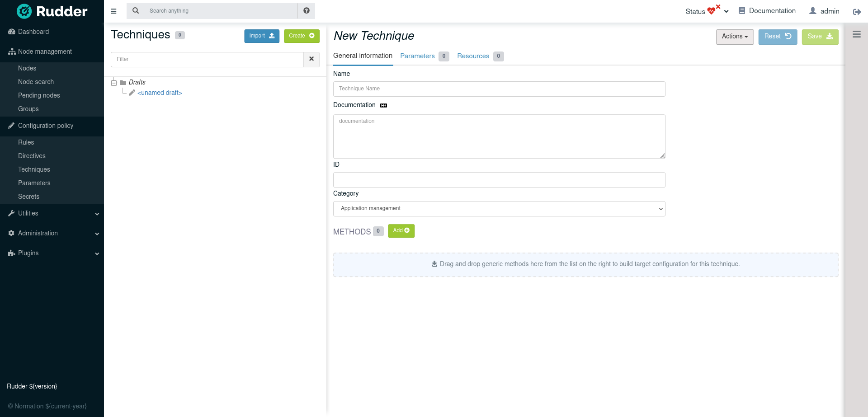
Task: Switch to the Resources tab
Action: click(473, 56)
